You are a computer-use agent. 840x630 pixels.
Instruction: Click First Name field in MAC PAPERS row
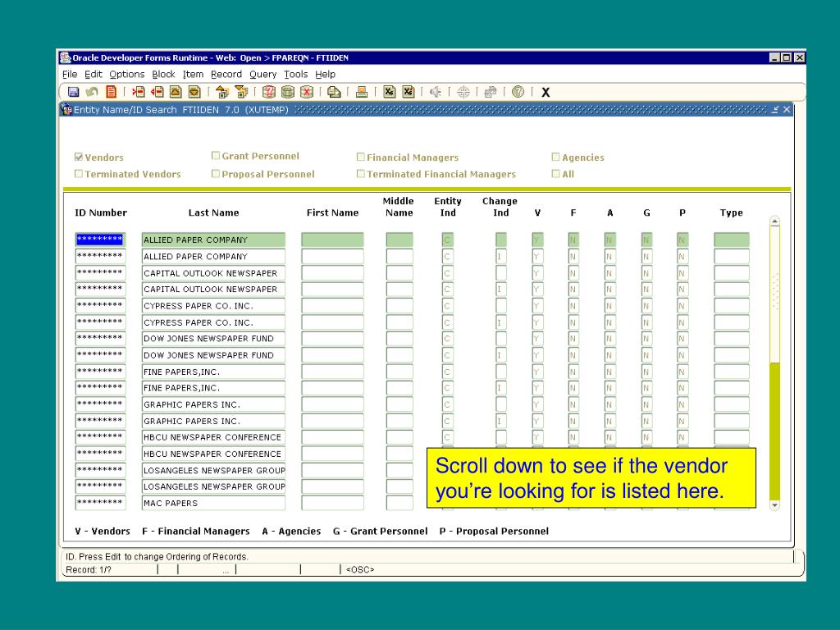(x=332, y=503)
